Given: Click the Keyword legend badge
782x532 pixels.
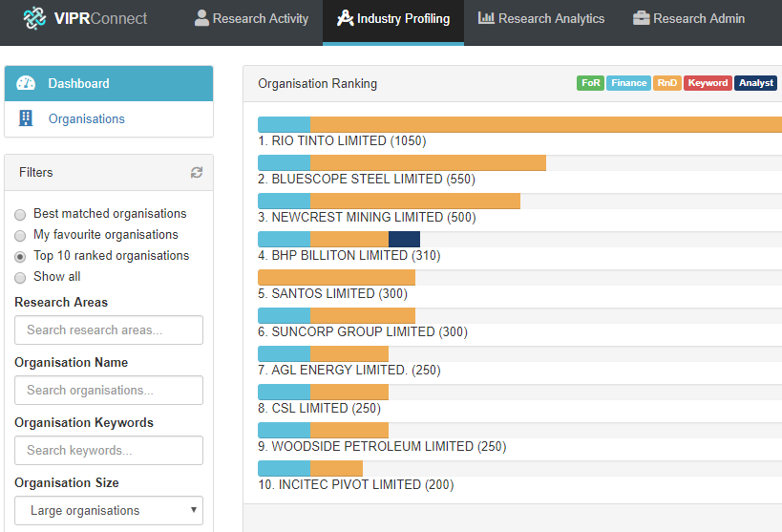Looking at the screenshot, I should click(708, 83).
